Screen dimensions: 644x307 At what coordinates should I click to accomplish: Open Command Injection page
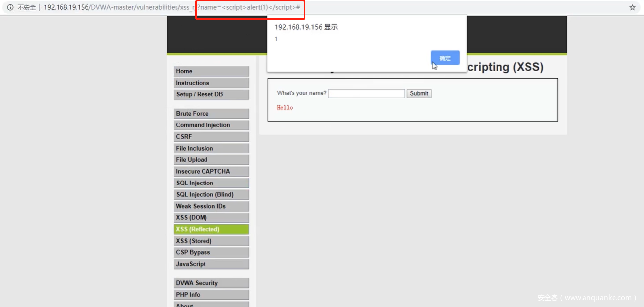[211, 125]
